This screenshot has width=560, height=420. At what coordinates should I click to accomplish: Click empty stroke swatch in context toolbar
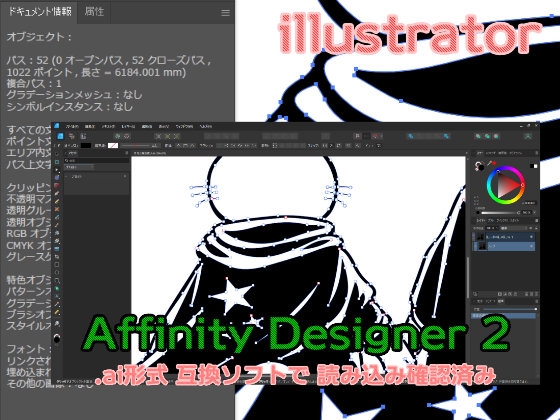coord(113,146)
